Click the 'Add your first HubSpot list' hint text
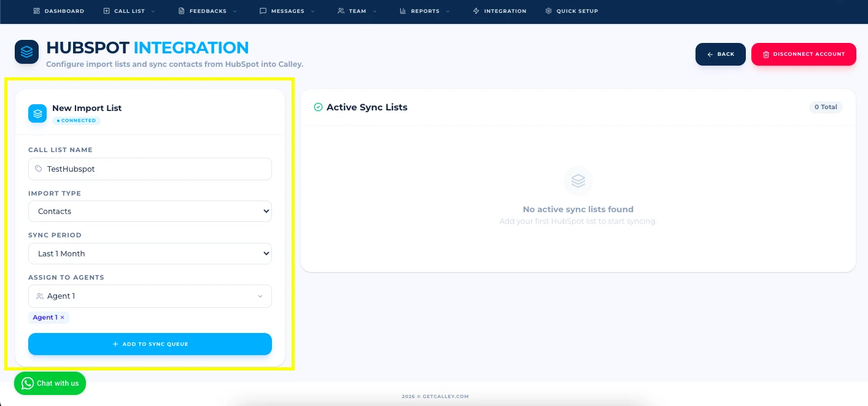This screenshot has width=868, height=406. tap(578, 221)
